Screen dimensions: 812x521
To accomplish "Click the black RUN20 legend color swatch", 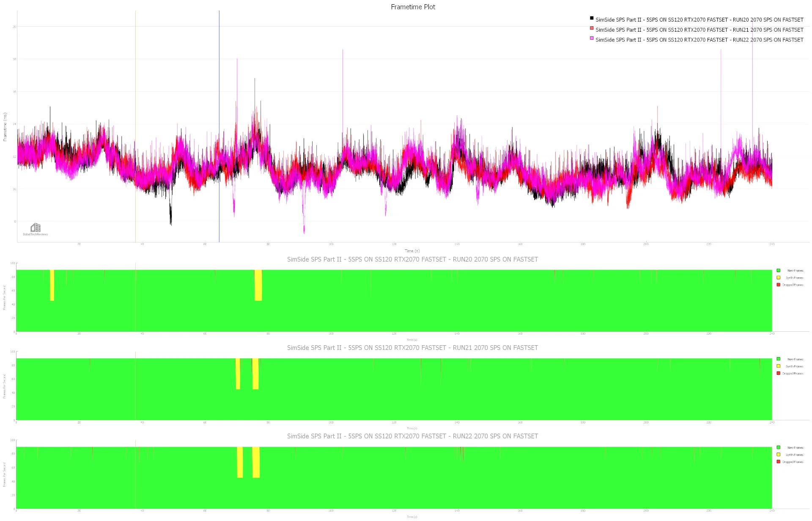I will click(x=592, y=18).
